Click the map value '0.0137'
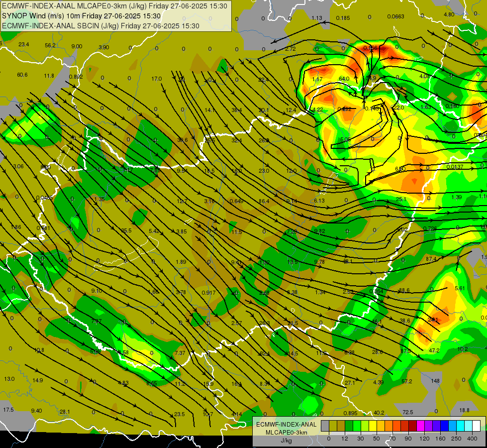Viewport: 487px width, 448px height. tap(455, 167)
